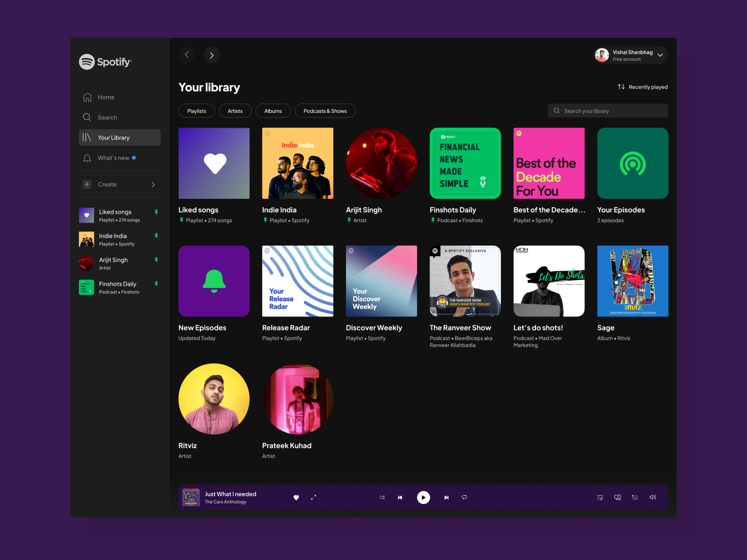Expand the Create section chevron
Image resolution: width=747 pixels, height=560 pixels.
(x=153, y=184)
